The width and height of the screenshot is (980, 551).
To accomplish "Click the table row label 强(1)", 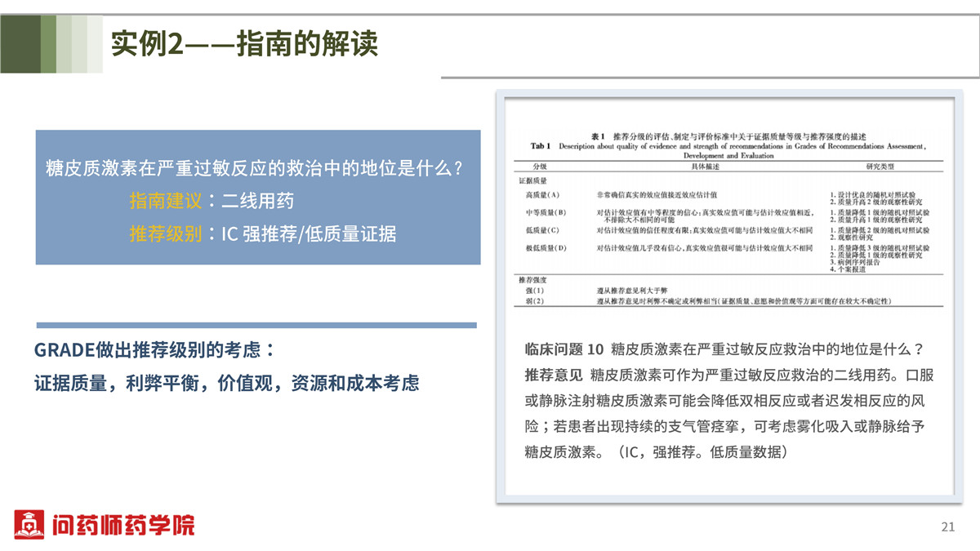I will [537, 291].
